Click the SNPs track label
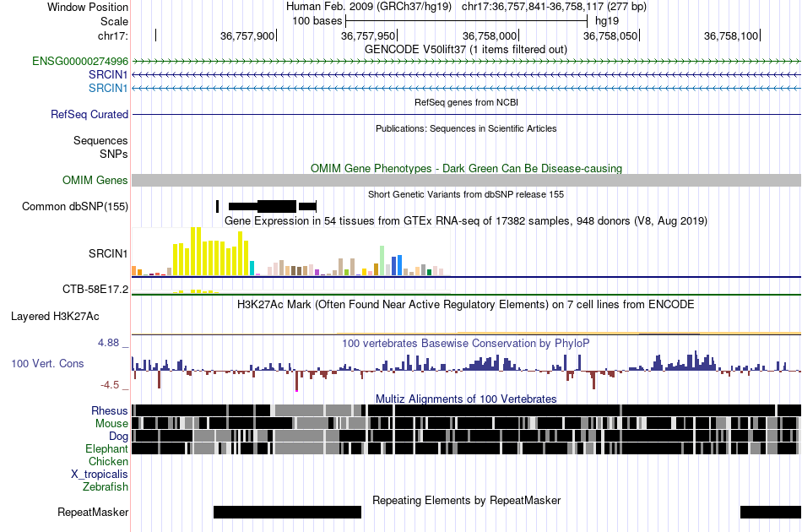 pyautogui.click(x=114, y=154)
